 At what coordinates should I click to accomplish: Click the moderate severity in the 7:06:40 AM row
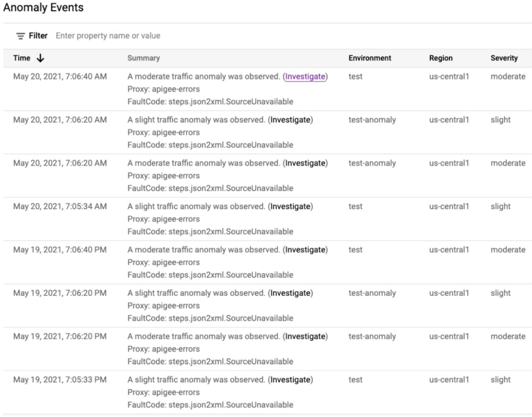tap(508, 77)
